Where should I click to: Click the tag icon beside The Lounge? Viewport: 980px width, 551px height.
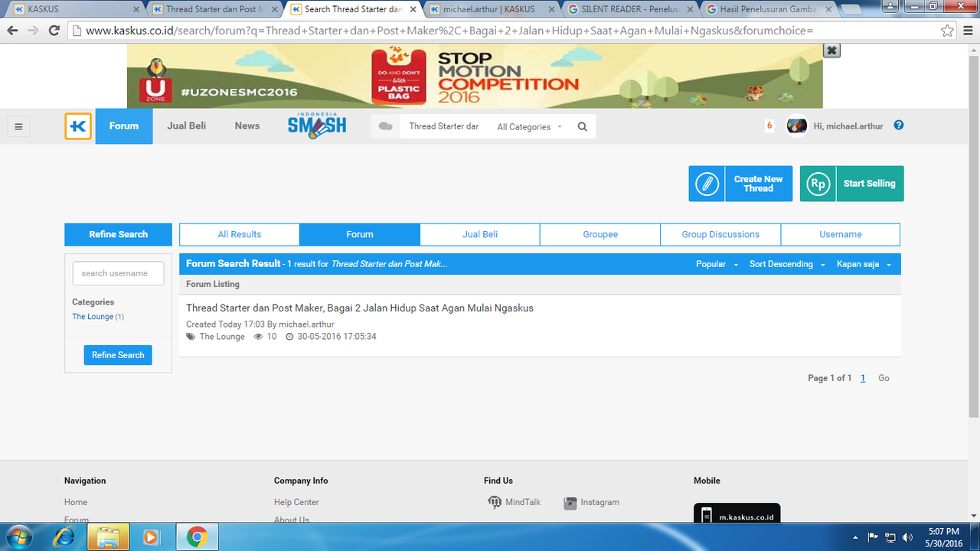pos(191,337)
